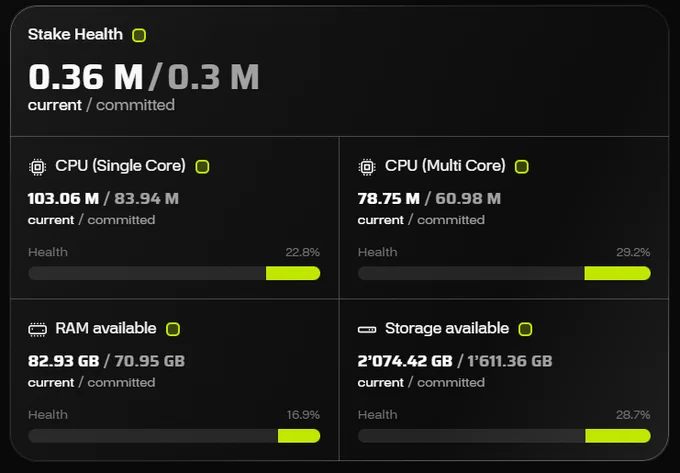Click the Stake Health heading

[x=75, y=34]
